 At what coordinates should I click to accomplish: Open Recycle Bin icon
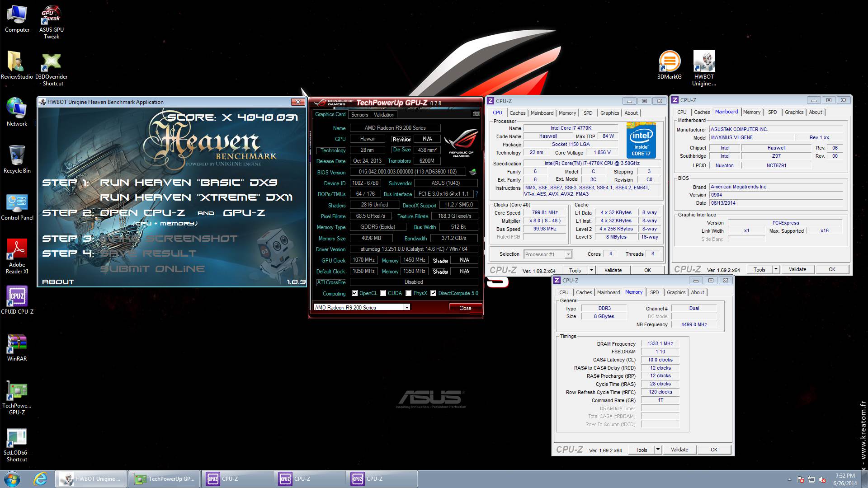pyautogui.click(x=17, y=159)
